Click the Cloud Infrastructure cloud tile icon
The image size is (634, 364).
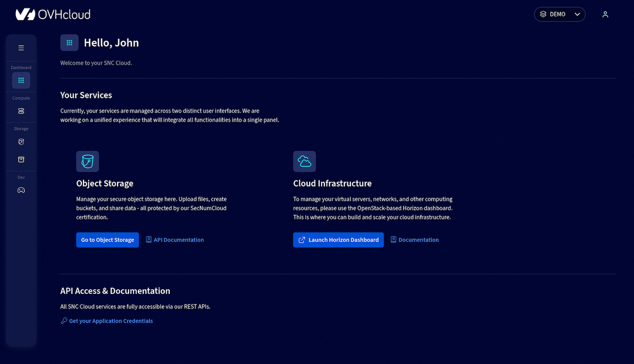pyautogui.click(x=304, y=161)
